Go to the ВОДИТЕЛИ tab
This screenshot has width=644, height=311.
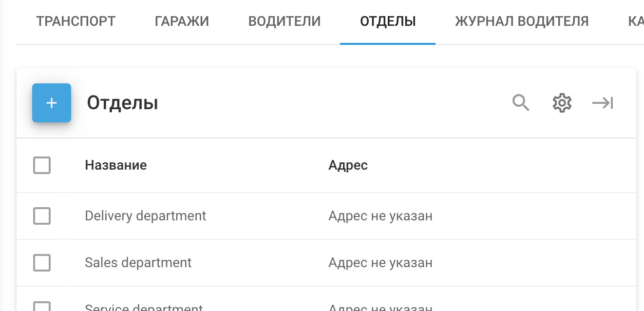point(284,21)
